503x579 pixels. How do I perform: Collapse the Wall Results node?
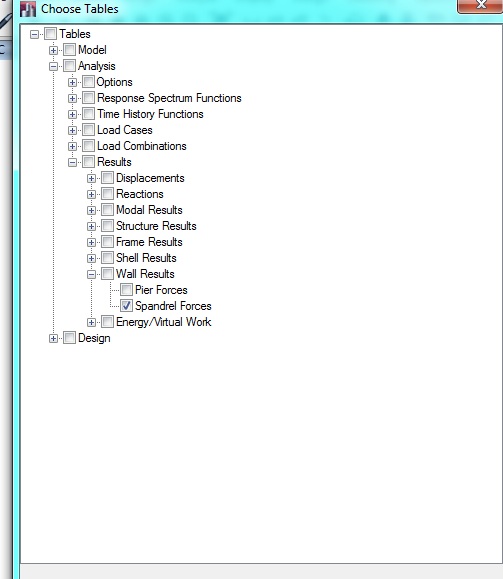[91, 274]
